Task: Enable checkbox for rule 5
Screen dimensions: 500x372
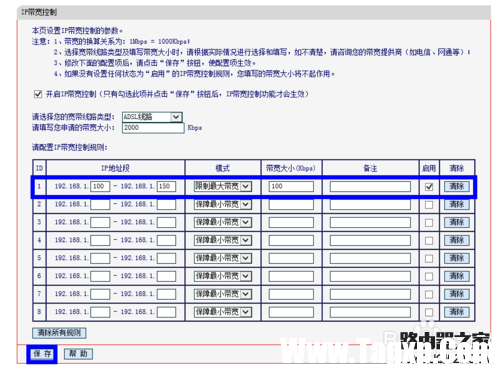Action: [429, 259]
